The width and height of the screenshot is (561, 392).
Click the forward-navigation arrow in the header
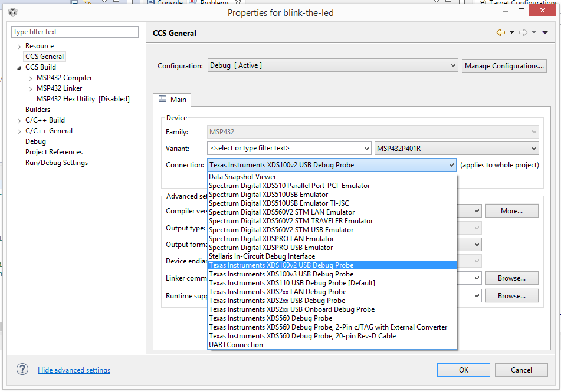523,32
